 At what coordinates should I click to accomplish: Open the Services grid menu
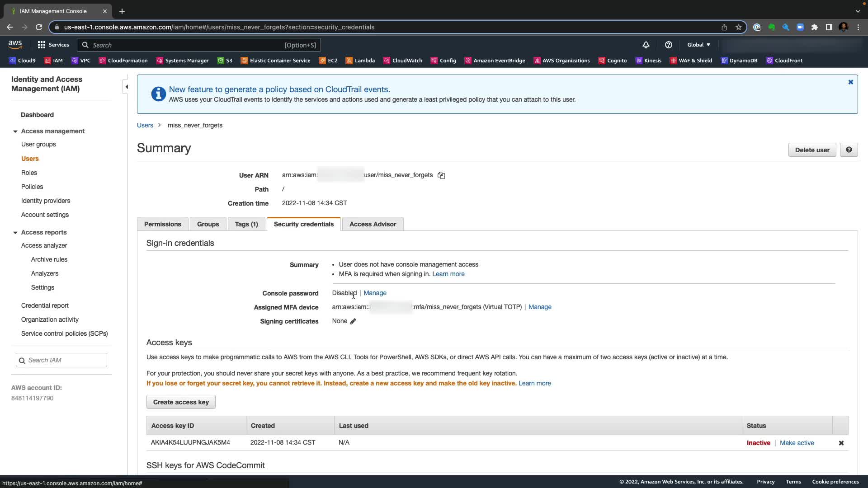pos(53,45)
